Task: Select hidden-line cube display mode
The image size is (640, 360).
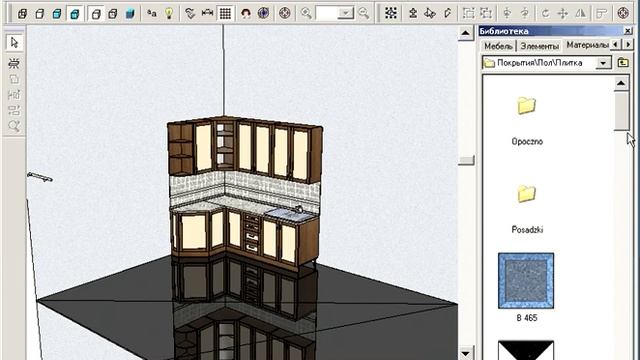Action: pos(40,13)
